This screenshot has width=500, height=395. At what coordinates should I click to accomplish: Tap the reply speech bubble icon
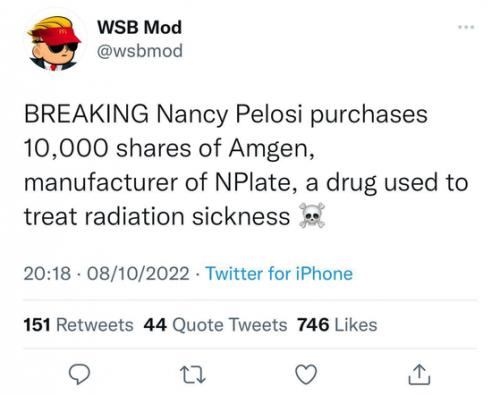pos(79,374)
